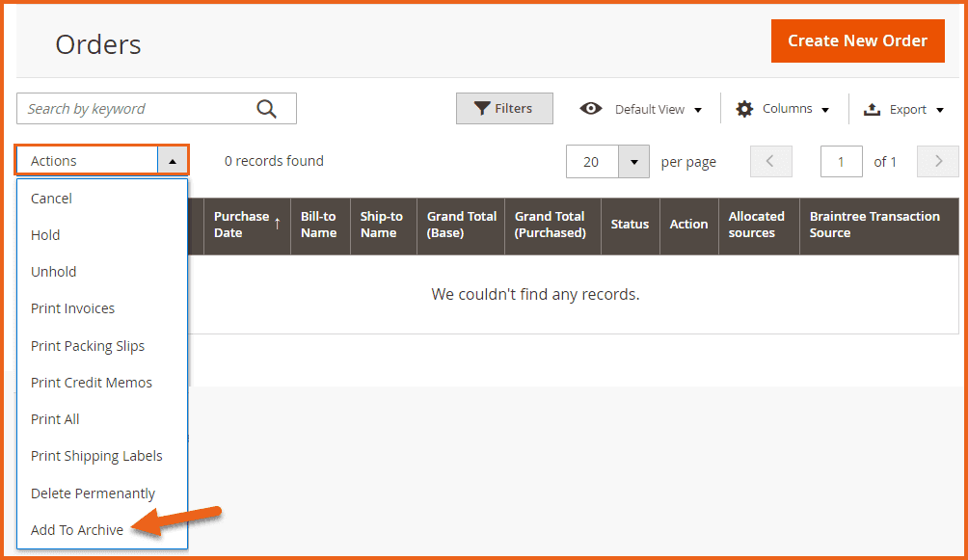Open the per page count dropdown
The image size is (968, 560).
click(x=633, y=162)
